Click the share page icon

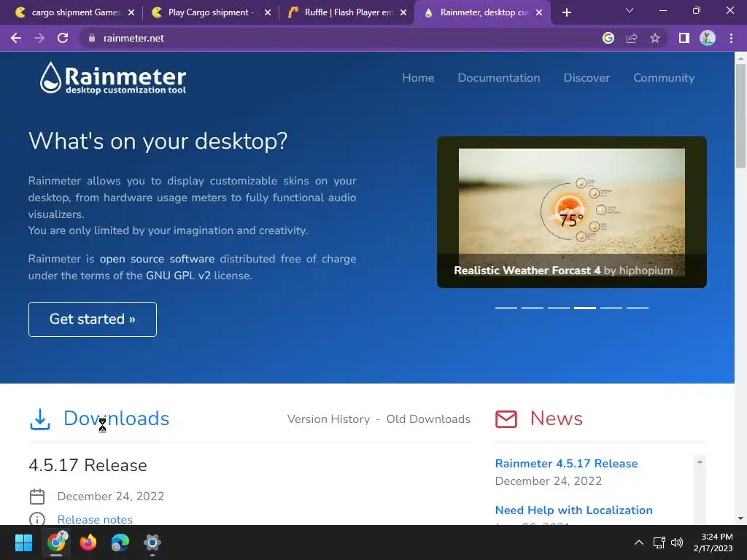pyautogui.click(x=632, y=38)
